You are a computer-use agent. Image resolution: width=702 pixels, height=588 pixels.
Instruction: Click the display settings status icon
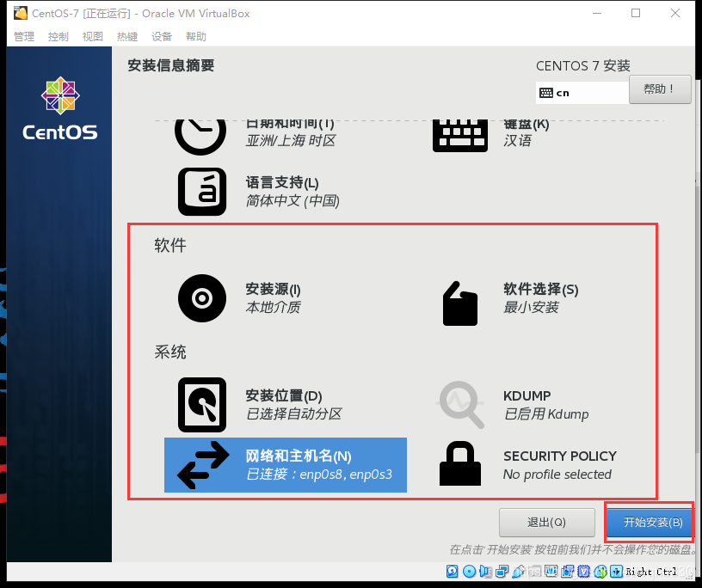[x=551, y=572]
